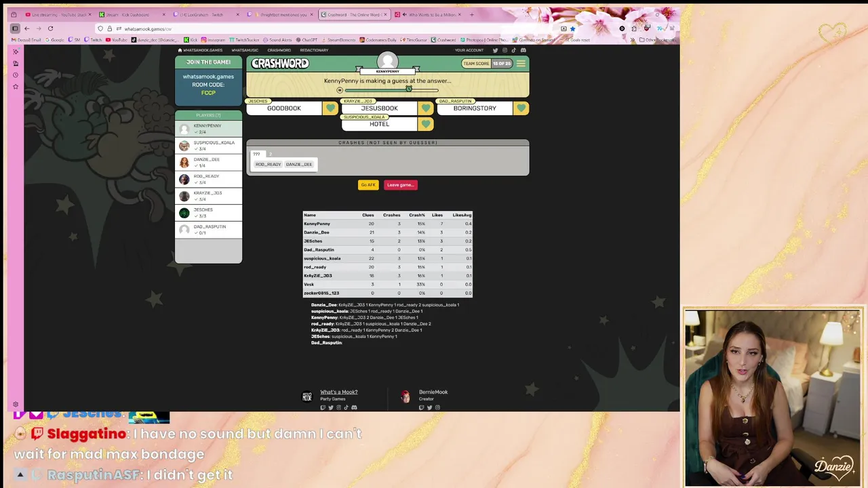Open the Codenames Daily bookmark
The width and height of the screenshot is (868, 488).
click(x=376, y=40)
